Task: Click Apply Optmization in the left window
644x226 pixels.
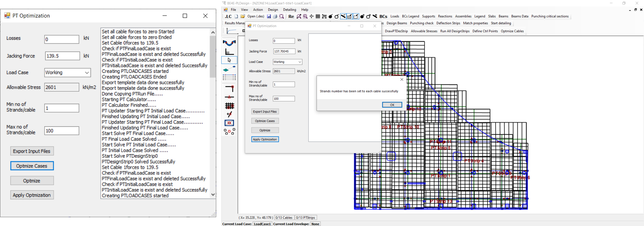Action: 32,195
